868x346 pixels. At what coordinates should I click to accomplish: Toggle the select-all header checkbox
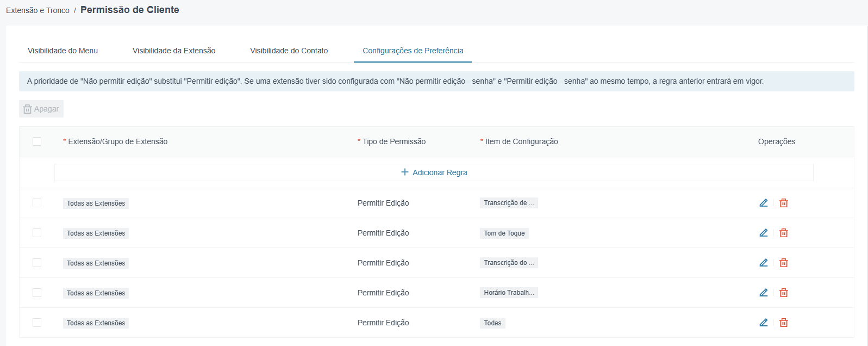click(37, 141)
